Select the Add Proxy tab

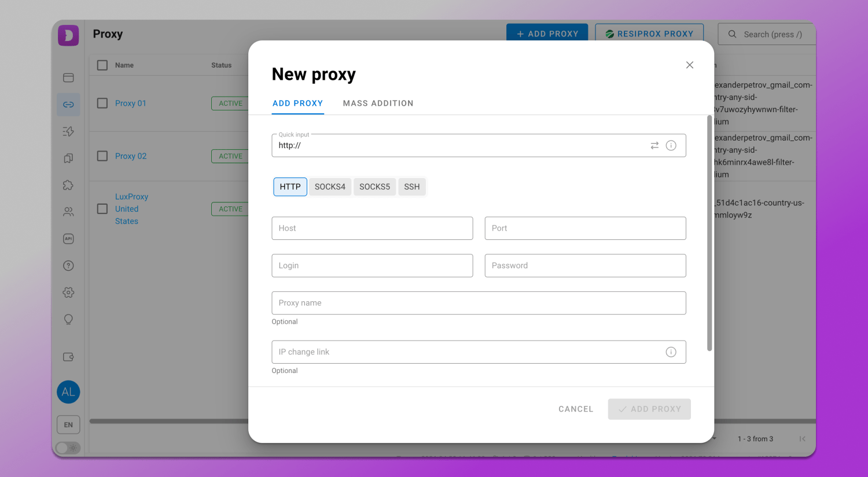(297, 103)
